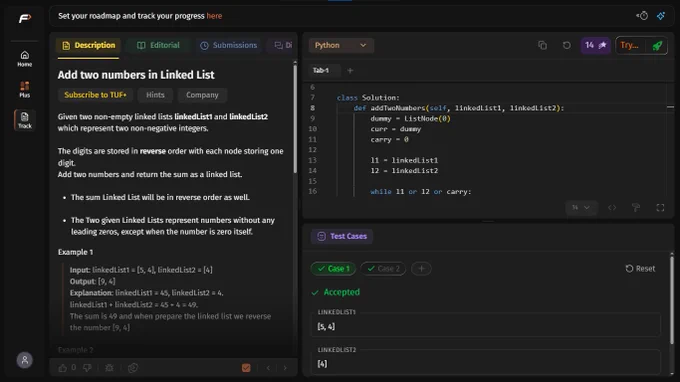Click code line 'l1 = linkedList1'
680x382 pixels.
[404, 160]
